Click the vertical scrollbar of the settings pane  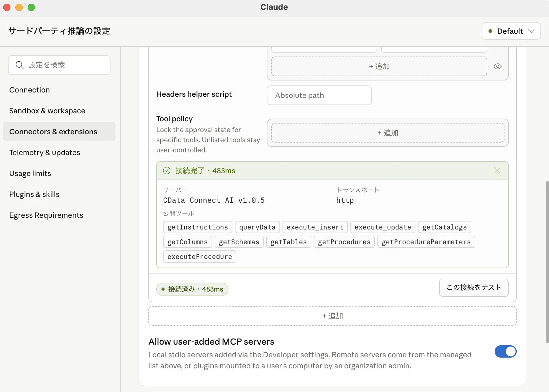click(x=547, y=262)
